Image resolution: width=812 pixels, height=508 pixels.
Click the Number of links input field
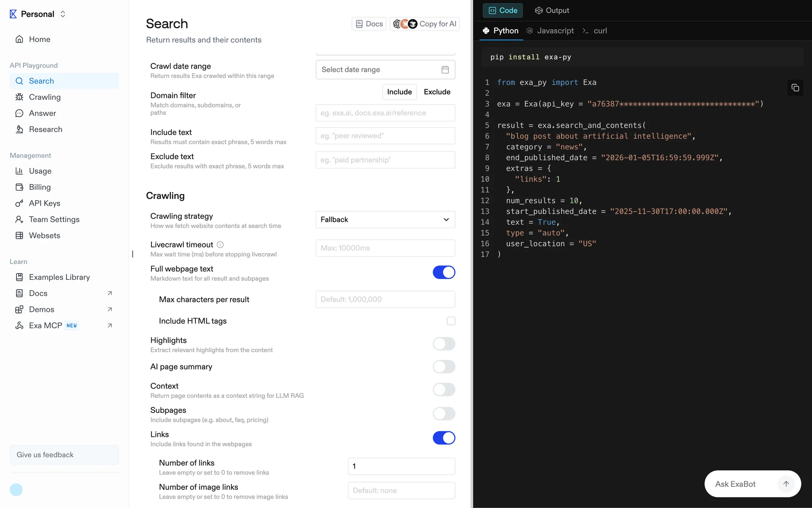point(401,466)
